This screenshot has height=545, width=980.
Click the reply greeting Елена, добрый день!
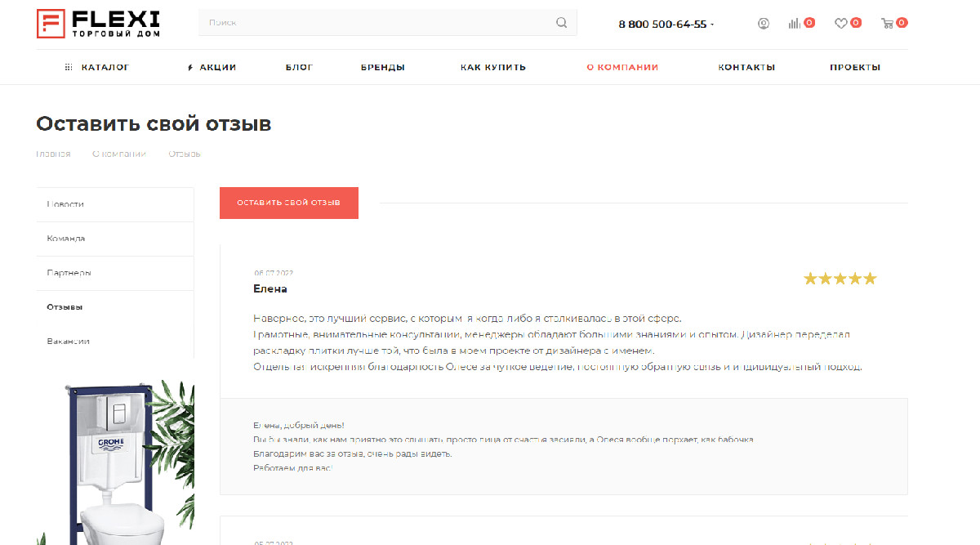tap(299, 426)
